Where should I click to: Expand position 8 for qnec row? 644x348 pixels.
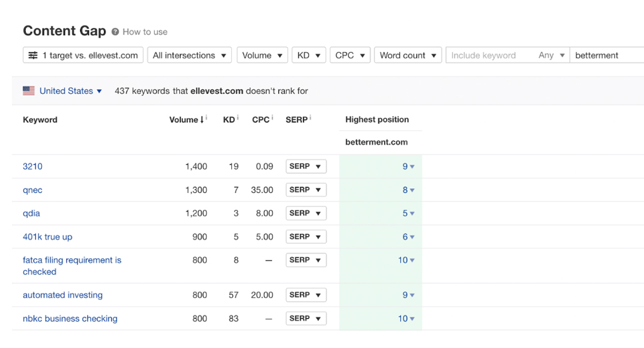coord(408,190)
